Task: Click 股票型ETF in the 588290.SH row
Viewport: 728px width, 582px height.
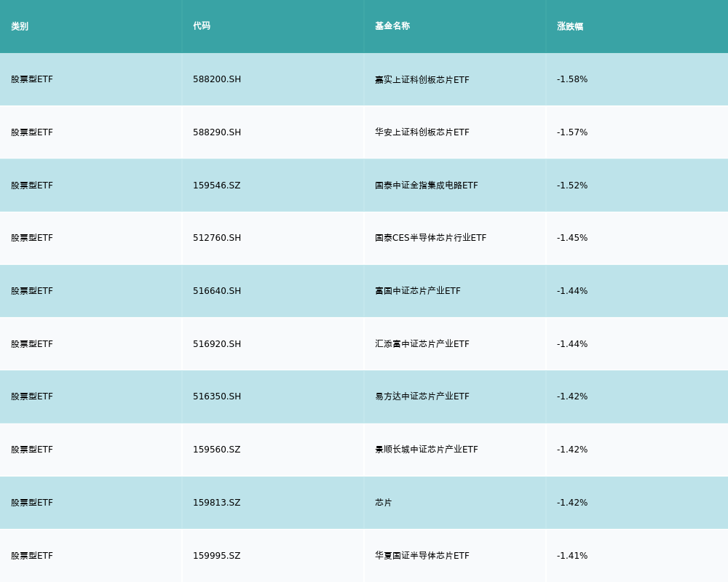Action: (x=32, y=132)
